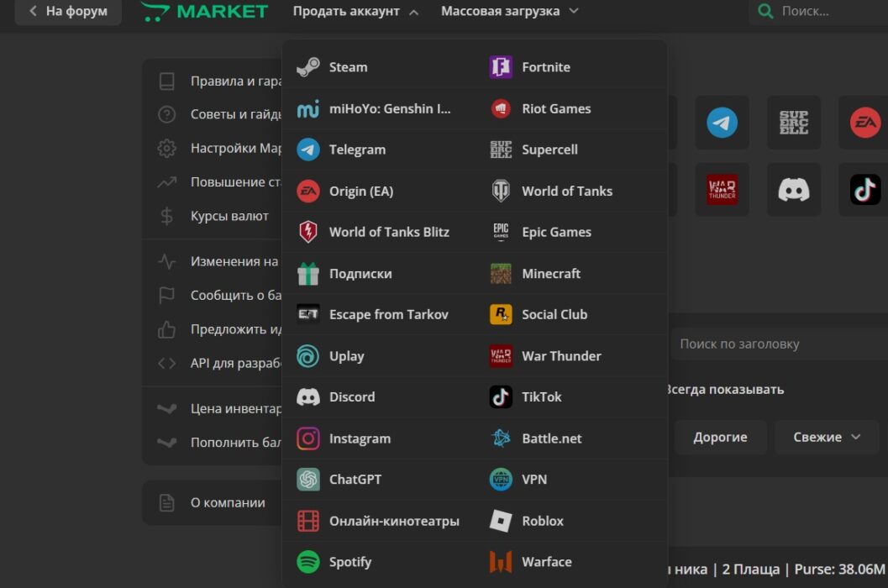888x588 pixels.
Task: Open the Steam category in the dropdown
Action: [x=378, y=67]
